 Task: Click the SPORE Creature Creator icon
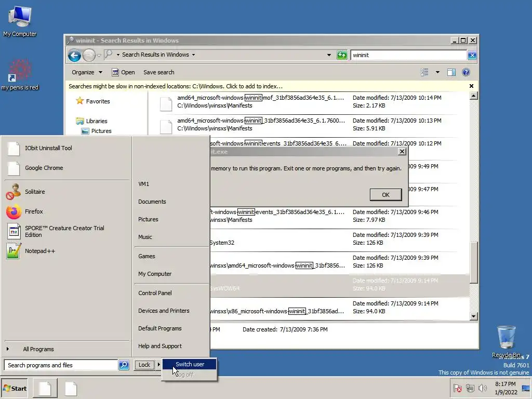(x=14, y=231)
